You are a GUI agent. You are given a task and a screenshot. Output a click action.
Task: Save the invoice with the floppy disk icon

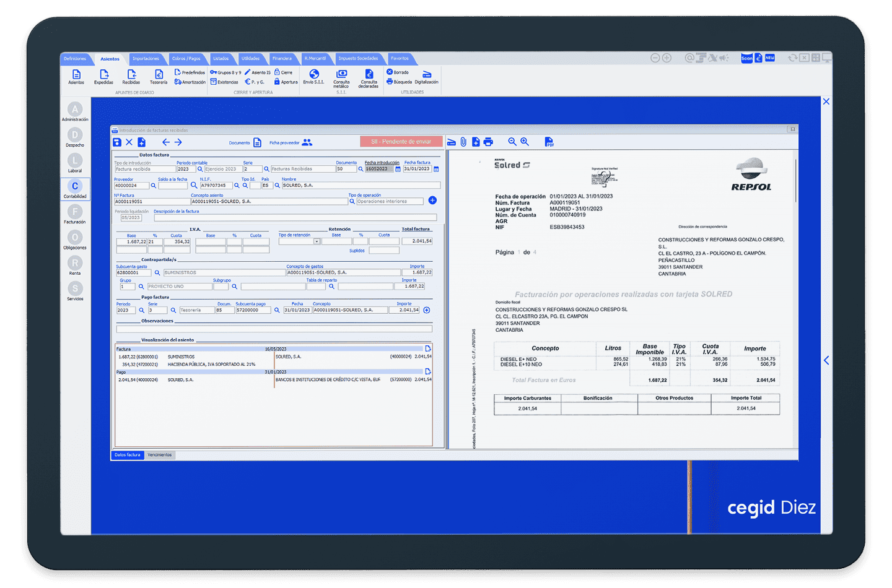(x=117, y=142)
